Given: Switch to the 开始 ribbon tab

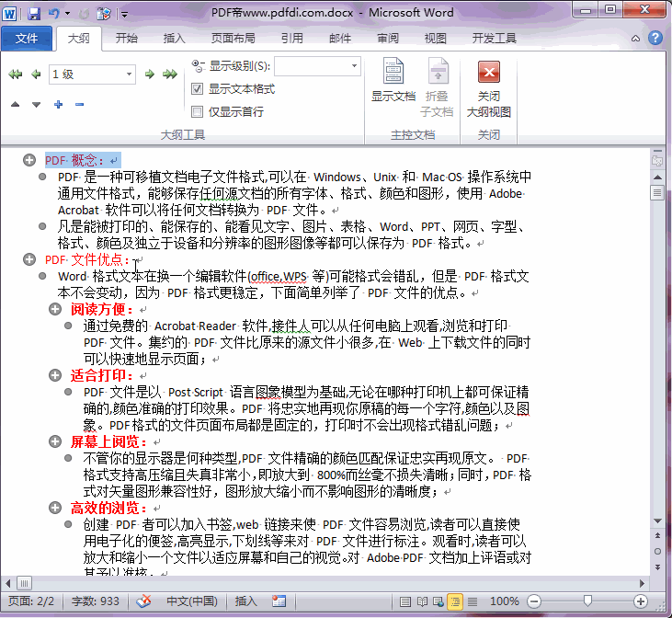Looking at the screenshot, I should click(127, 39).
